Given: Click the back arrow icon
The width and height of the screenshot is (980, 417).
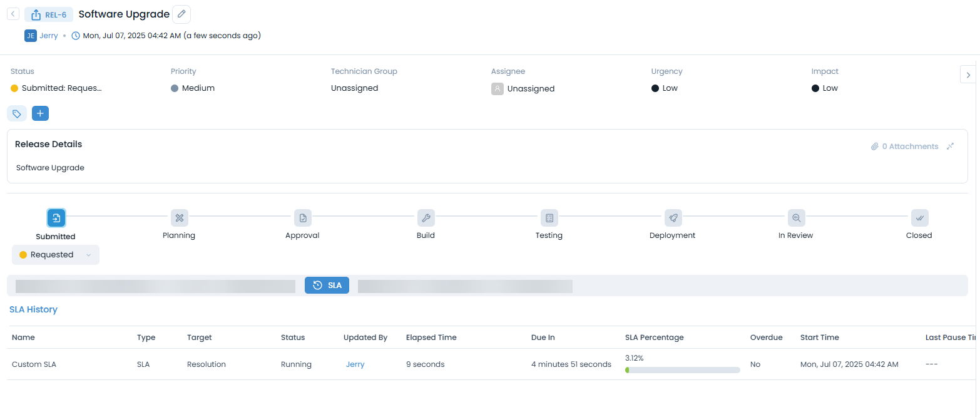Looking at the screenshot, I should (13, 14).
